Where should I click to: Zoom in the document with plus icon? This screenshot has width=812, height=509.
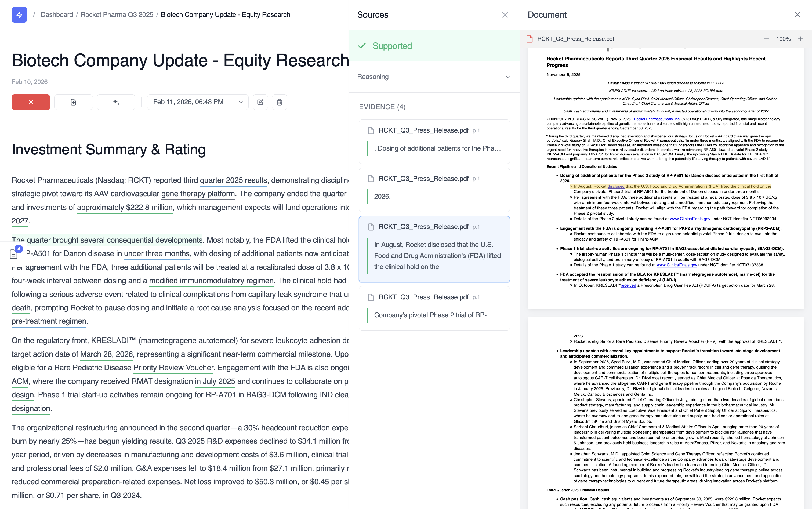point(800,39)
